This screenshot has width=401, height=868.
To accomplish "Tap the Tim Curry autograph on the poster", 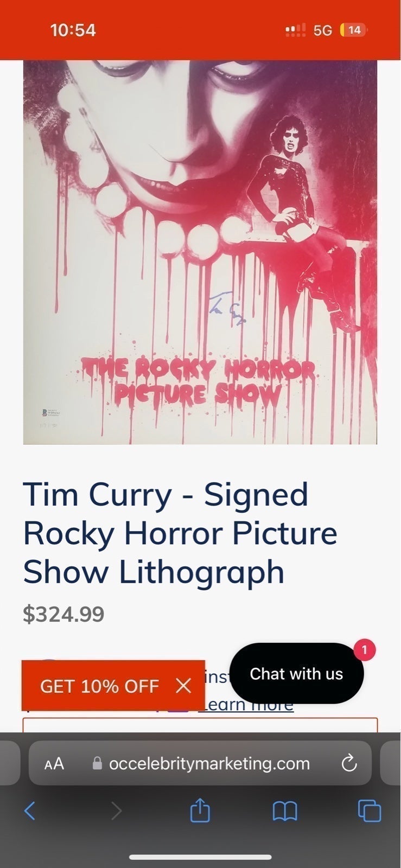I will 227,309.
